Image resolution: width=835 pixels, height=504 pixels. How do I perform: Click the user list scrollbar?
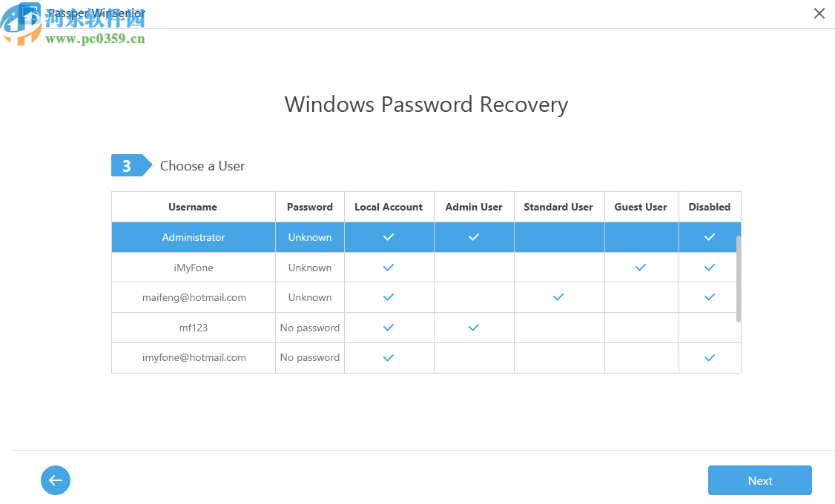point(738,279)
